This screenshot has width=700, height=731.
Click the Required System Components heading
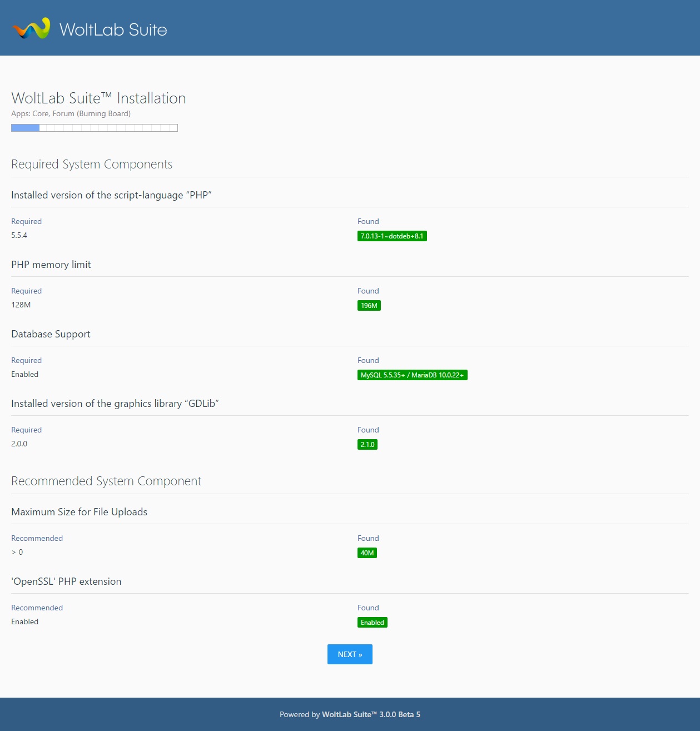coord(92,164)
